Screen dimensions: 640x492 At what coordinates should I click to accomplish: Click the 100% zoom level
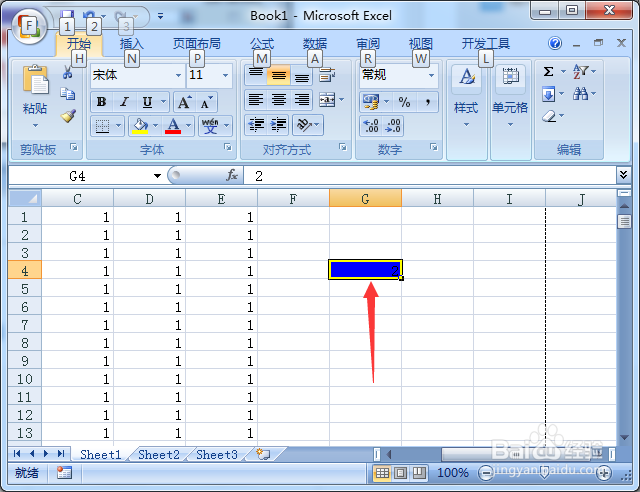click(453, 473)
